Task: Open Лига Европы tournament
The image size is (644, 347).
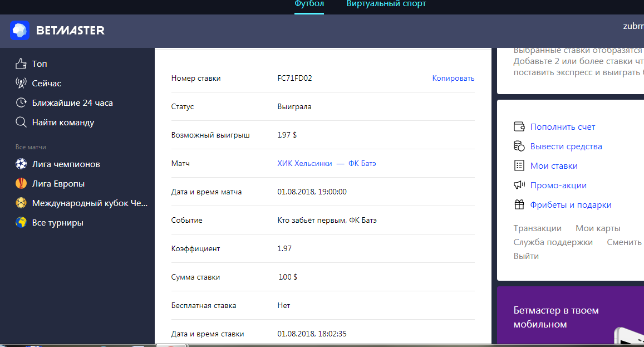Action: 58,184
